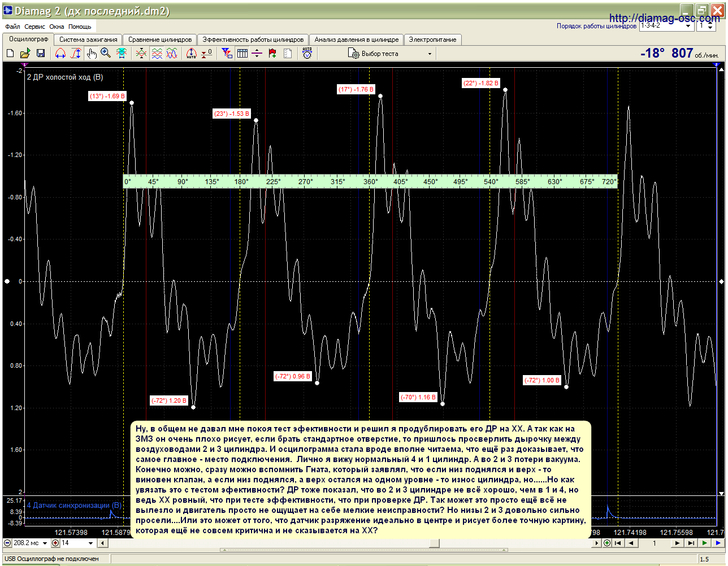The height and width of the screenshot is (566, 728).
Task: Click USB Осциллограф не подключен status text
Action: pos(51,559)
